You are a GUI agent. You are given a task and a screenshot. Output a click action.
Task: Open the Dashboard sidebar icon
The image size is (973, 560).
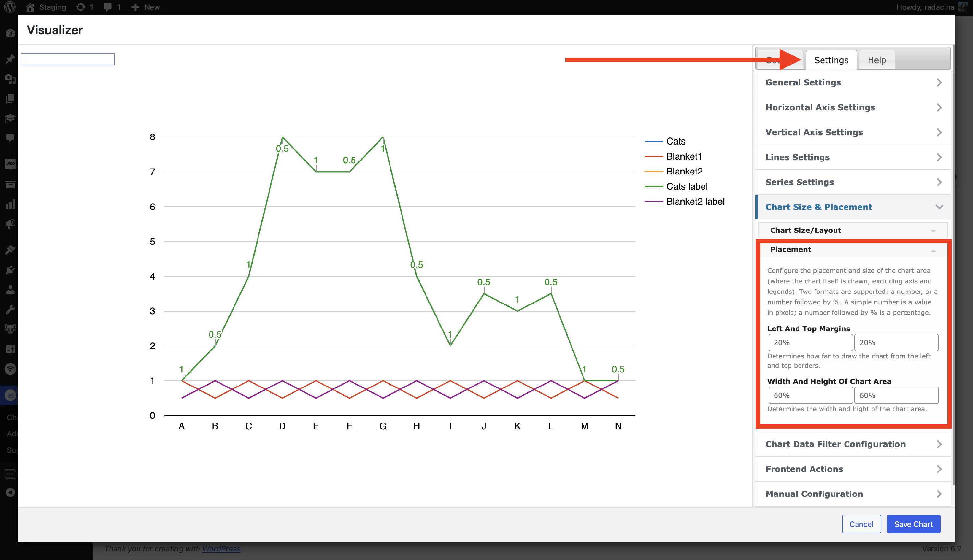pyautogui.click(x=10, y=33)
